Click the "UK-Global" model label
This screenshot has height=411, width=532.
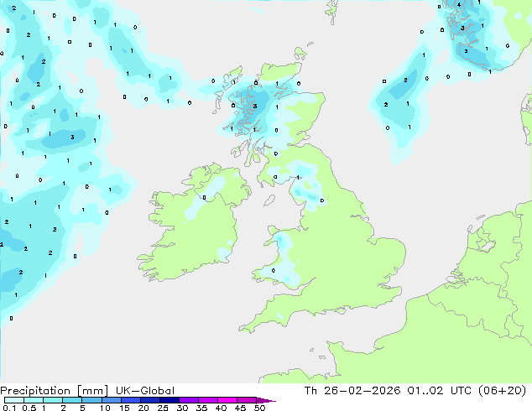145,391
